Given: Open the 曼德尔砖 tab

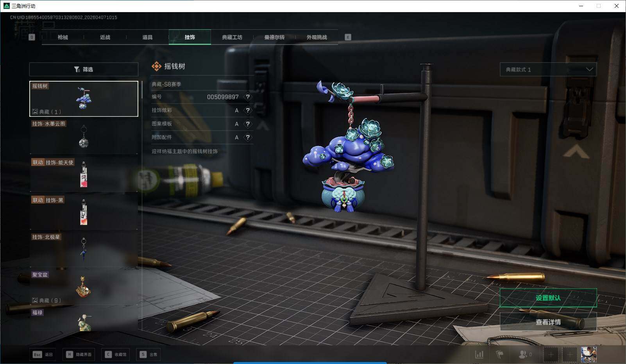Looking at the screenshot, I should (x=274, y=37).
